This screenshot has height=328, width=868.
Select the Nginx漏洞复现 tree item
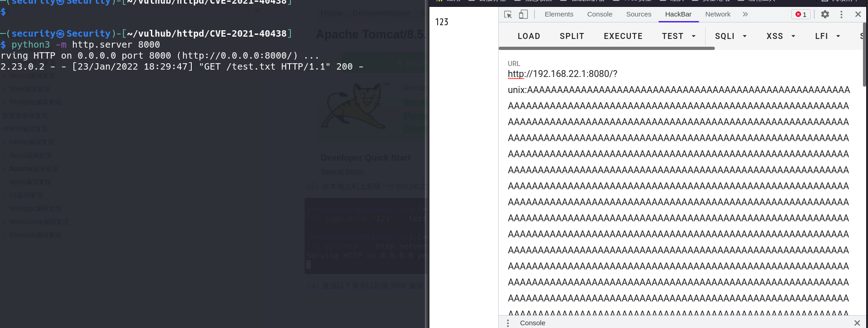click(30, 182)
